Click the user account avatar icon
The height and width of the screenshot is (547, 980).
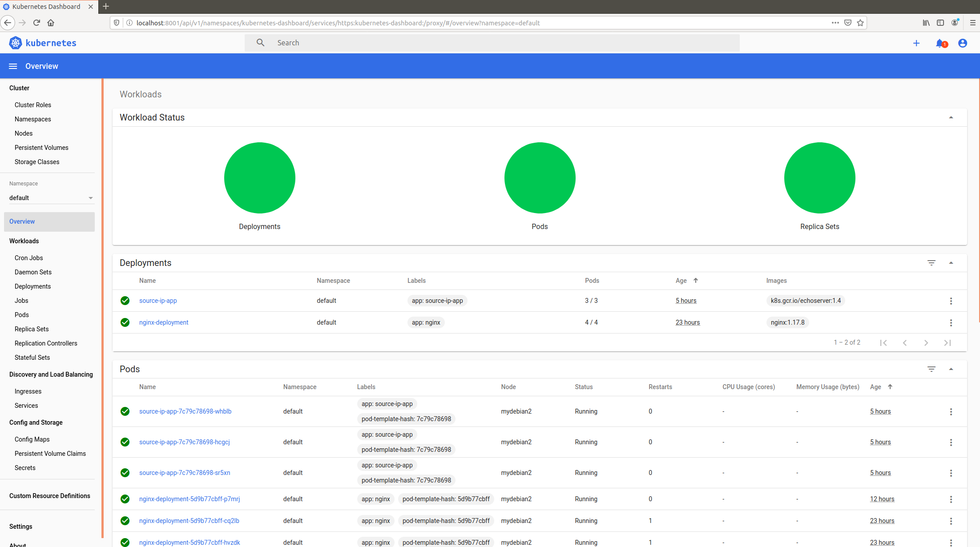tap(963, 43)
